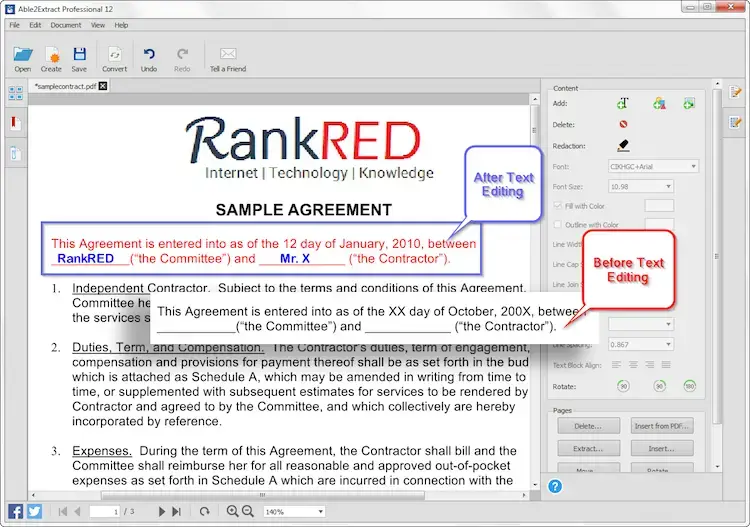Center align the text block
The image size is (750, 527).
click(x=633, y=365)
